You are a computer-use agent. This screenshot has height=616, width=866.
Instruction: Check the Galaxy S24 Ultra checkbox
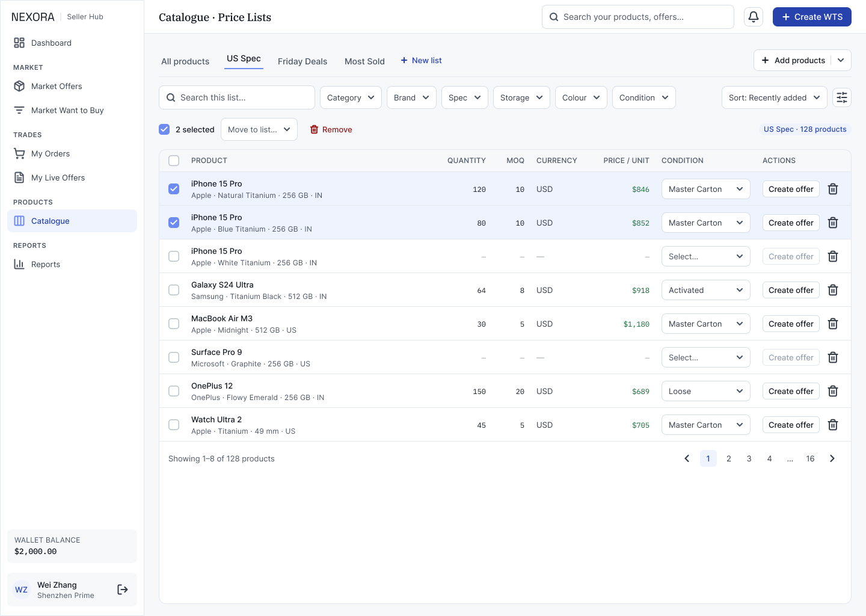point(174,290)
